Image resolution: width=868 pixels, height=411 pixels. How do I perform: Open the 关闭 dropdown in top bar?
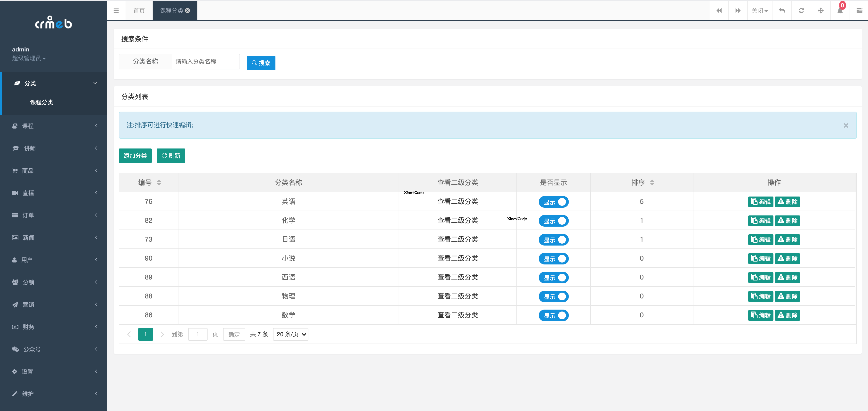click(759, 11)
